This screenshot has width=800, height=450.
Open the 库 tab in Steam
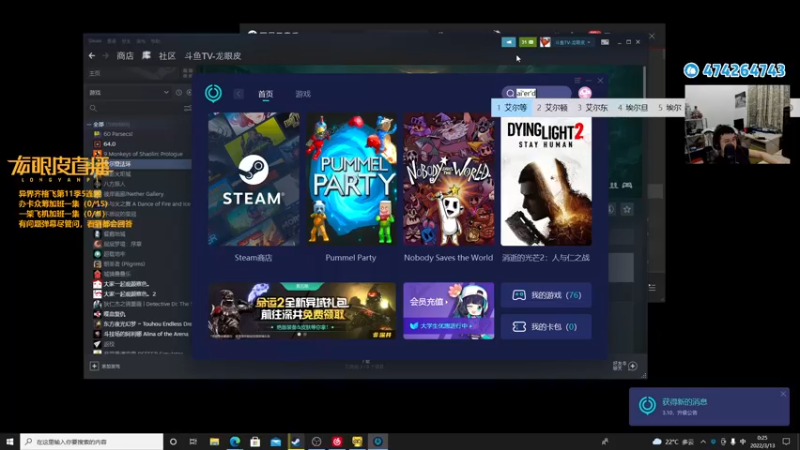pyautogui.click(x=146, y=56)
